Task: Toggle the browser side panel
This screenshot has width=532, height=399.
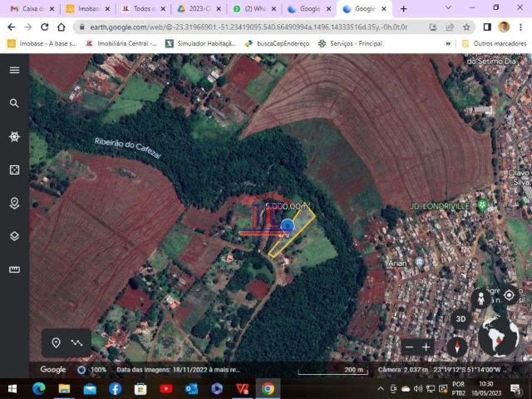Action: [x=487, y=27]
